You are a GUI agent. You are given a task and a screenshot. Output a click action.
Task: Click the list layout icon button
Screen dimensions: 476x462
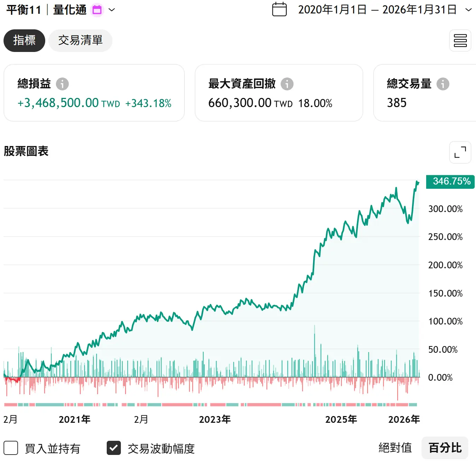pos(460,41)
